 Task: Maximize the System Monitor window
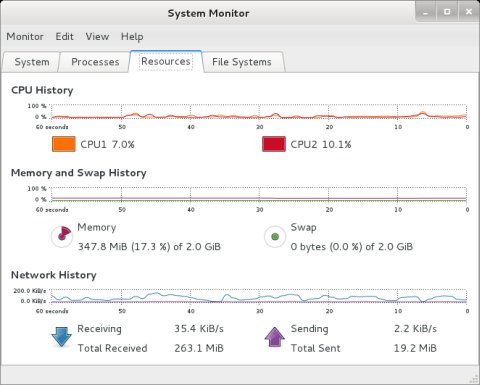click(447, 12)
